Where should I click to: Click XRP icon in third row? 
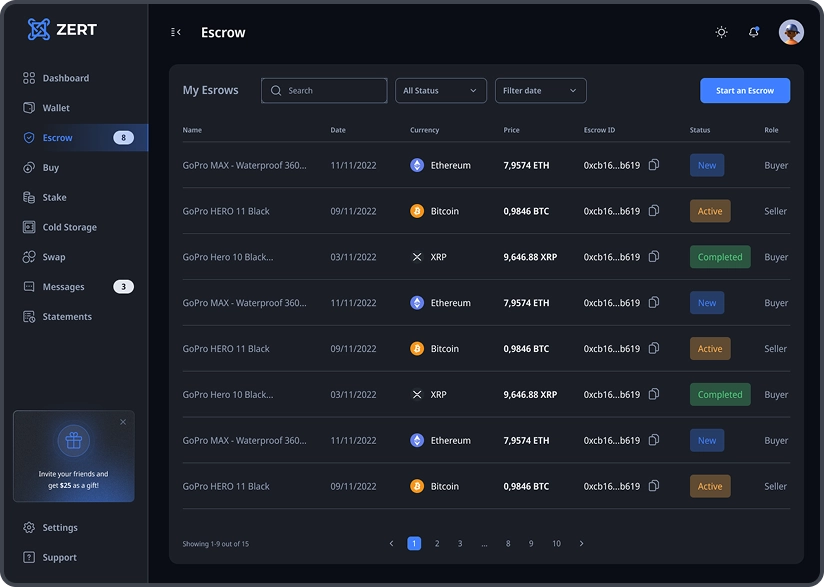click(x=417, y=257)
